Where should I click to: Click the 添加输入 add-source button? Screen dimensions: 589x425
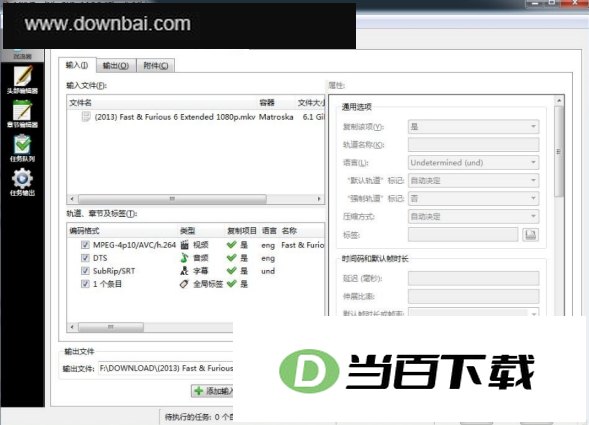(213, 391)
